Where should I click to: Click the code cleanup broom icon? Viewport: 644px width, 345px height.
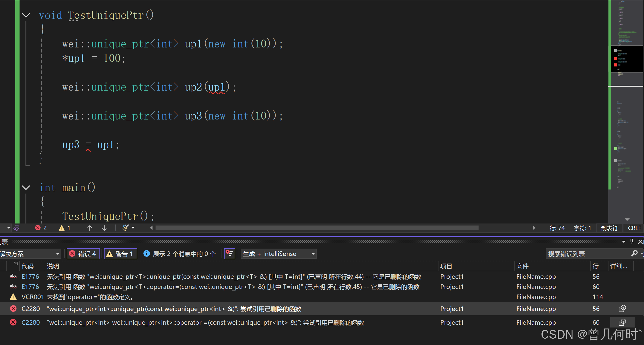tap(126, 228)
